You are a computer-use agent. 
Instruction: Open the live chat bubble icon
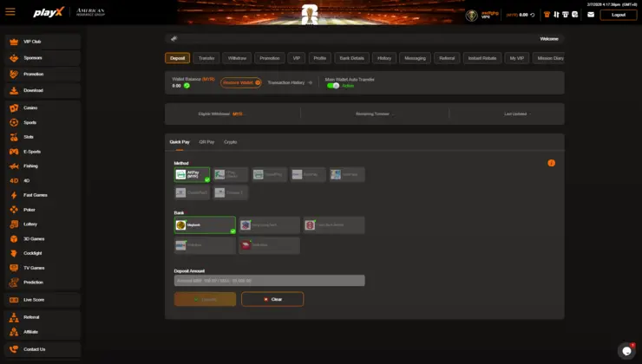point(626,350)
